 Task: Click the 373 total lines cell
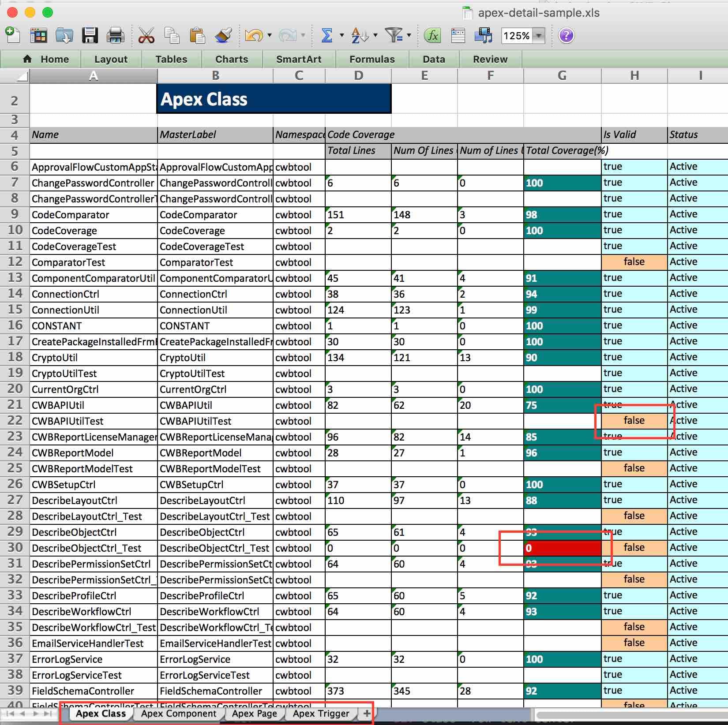pyautogui.click(x=358, y=691)
